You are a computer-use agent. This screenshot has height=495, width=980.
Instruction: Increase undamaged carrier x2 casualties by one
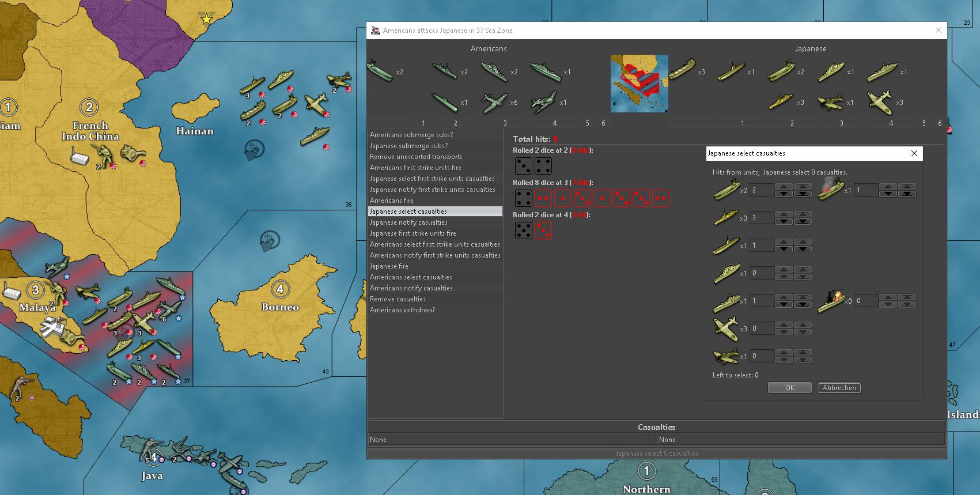tap(784, 187)
